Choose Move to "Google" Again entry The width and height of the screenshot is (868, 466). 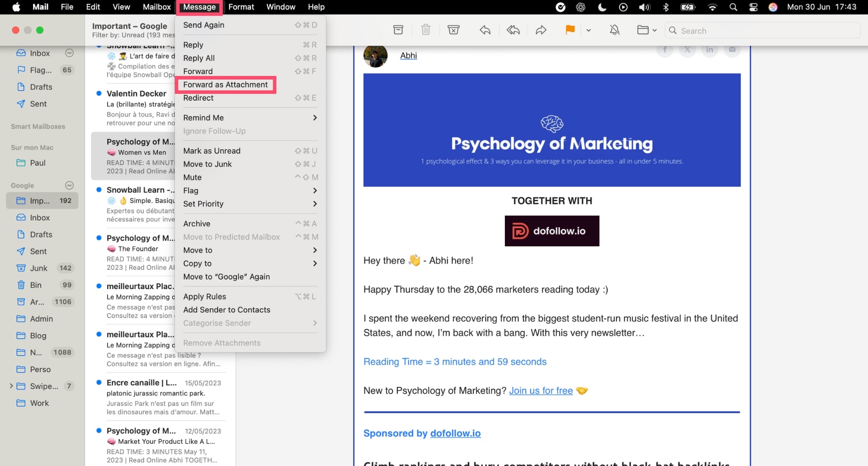coord(250,277)
